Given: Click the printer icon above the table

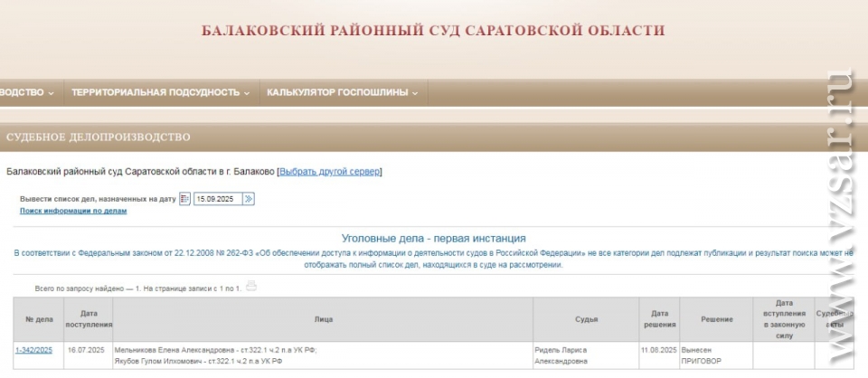Looking at the screenshot, I should pos(251,286).
